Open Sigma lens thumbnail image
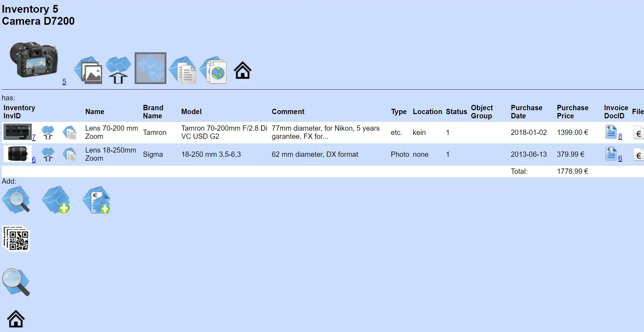644x332 pixels. [17, 154]
